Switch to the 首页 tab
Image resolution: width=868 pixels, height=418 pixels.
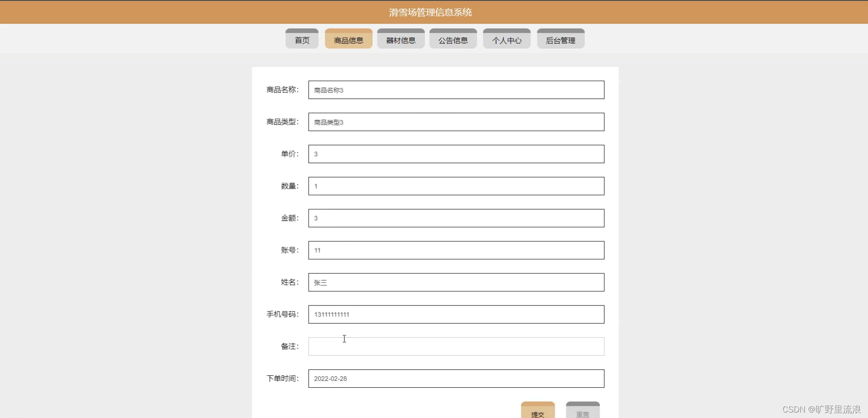click(x=301, y=39)
